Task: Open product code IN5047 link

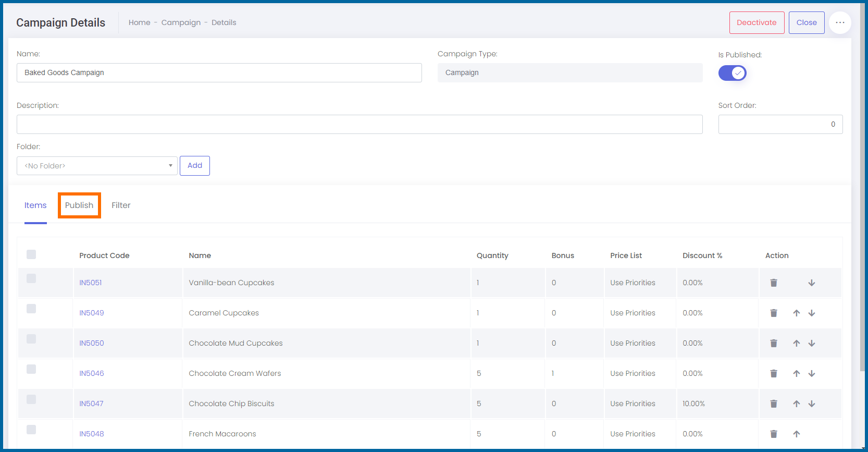Action: point(91,404)
